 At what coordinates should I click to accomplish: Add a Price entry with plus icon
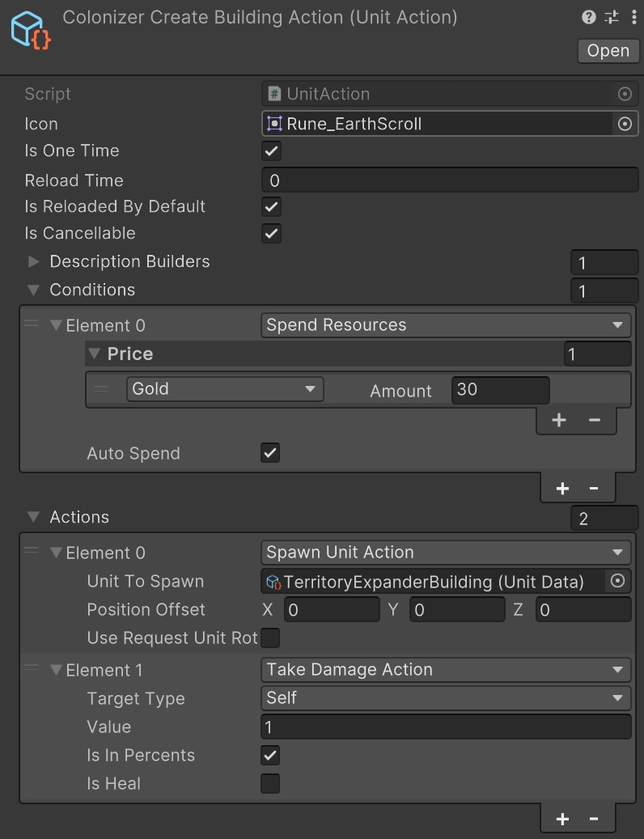point(558,419)
